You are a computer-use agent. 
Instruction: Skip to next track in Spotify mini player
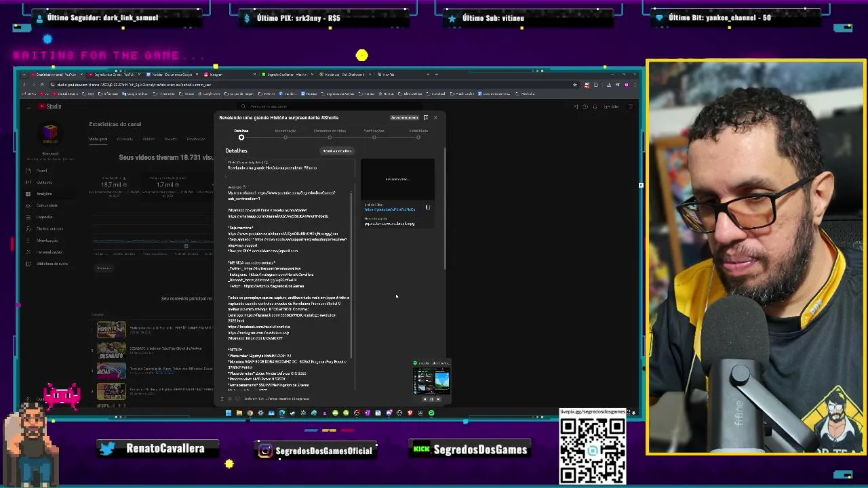pyautogui.click(x=438, y=399)
